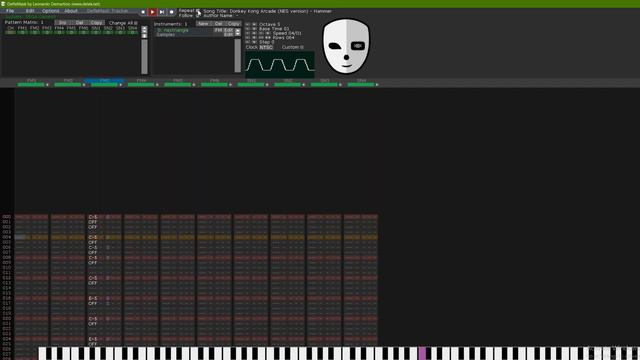Decrease the Step value with the left arrow
The width and height of the screenshot is (640, 360).
coord(247,42)
